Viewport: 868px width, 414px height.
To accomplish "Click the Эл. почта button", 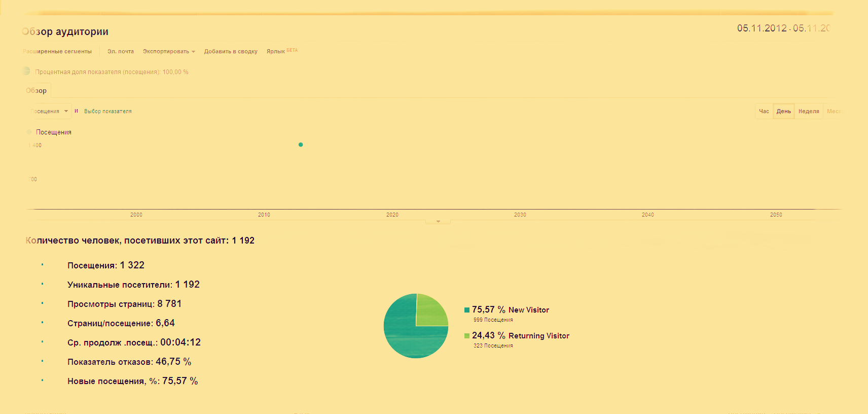I will coord(120,51).
